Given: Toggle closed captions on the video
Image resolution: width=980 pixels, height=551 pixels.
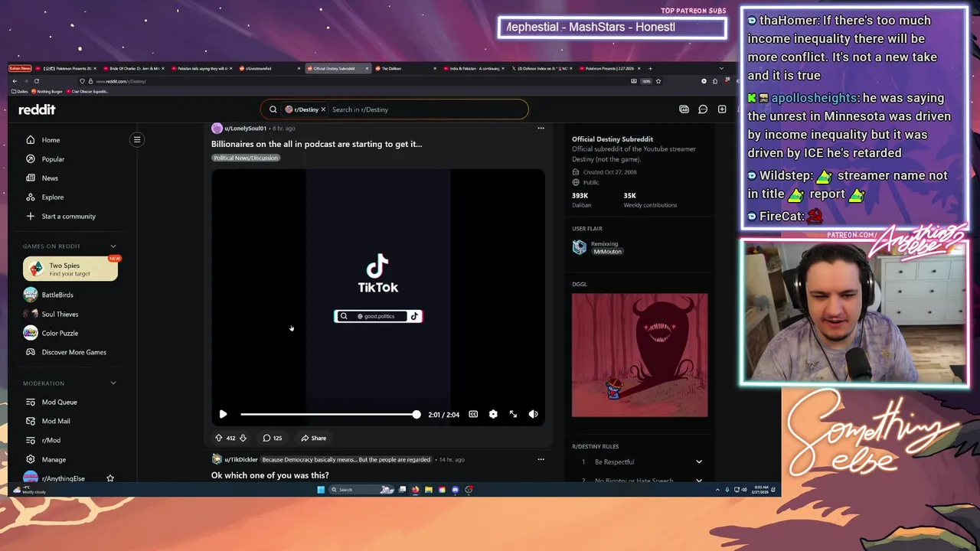Looking at the screenshot, I should pyautogui.click(x=473, y=414).
